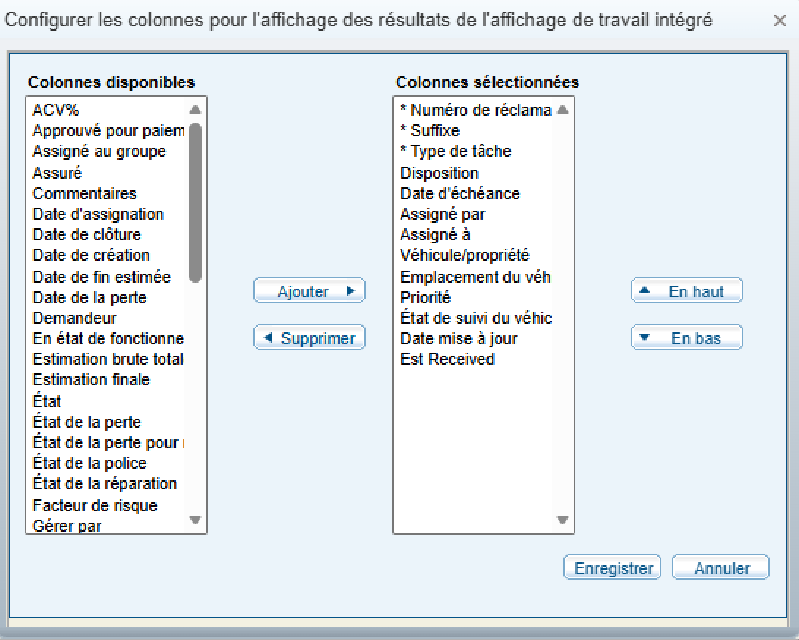
Task: Close the column configuration dialog
Action: (x=779, y=20)
